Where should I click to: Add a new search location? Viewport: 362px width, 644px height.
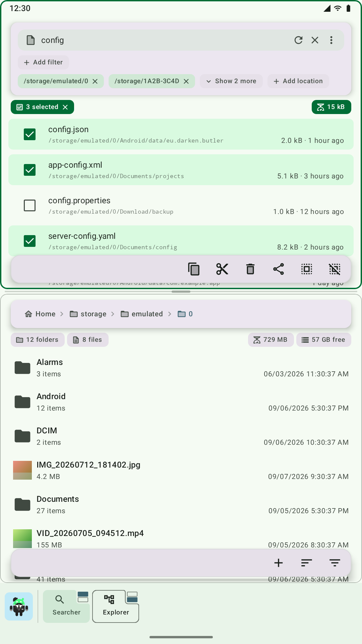[x=298, y=81]
